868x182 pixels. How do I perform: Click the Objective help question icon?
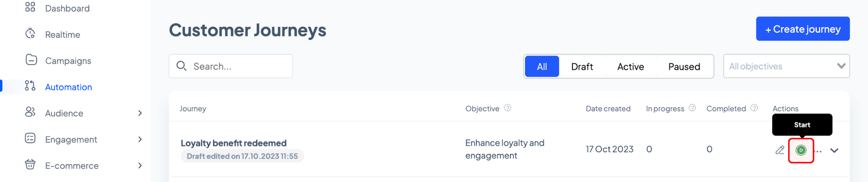[x=508, y=108]
